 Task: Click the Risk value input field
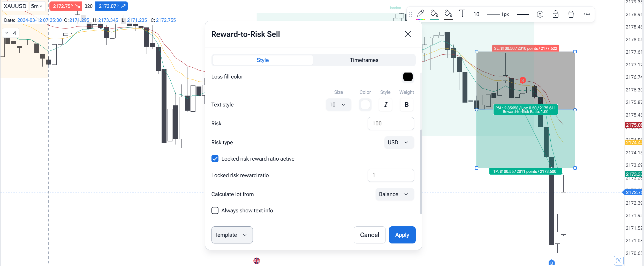pyautogui.click(x=390, y=124)
